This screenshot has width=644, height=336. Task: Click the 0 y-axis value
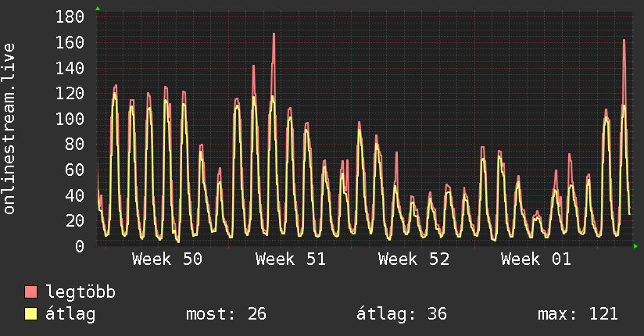point(80,246)
